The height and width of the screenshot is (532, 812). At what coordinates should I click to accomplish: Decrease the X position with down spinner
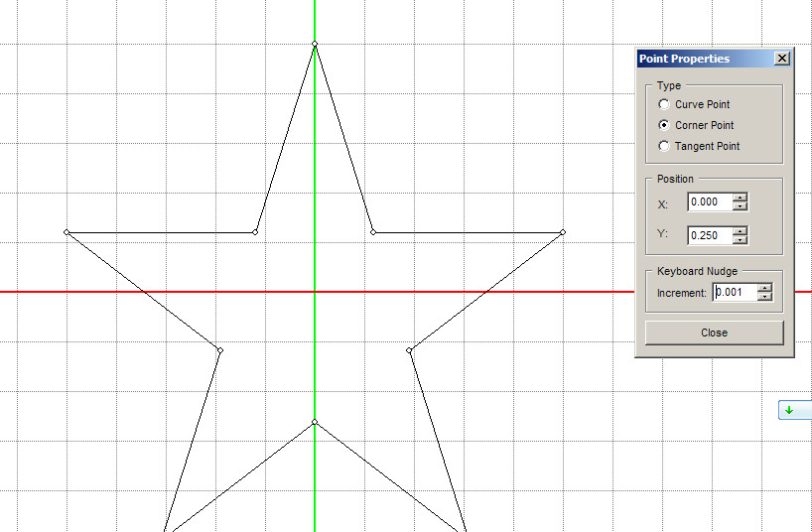(x=741, y=206)
